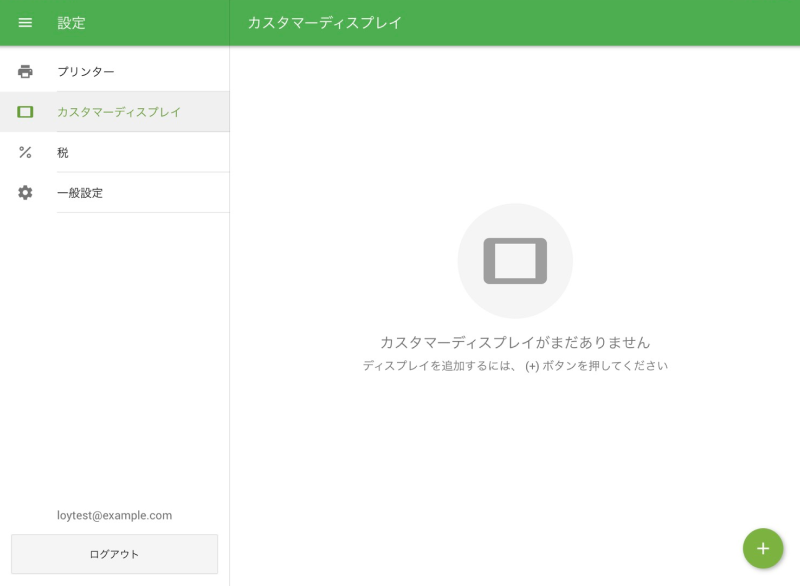Add a new customer display with the + button
This screenshot has width=800, height=586.
[x=763, y=548]
